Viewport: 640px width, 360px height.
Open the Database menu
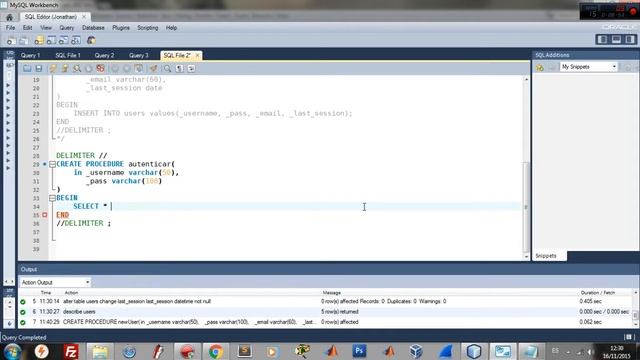tap(93, 28)
